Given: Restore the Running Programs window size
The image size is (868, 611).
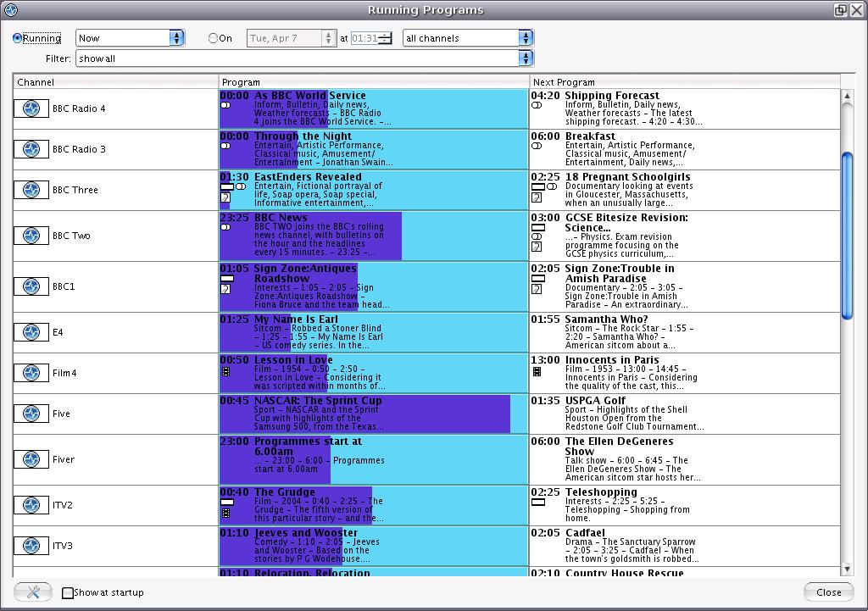Looking at the screenshot, I should pos(840,10).
